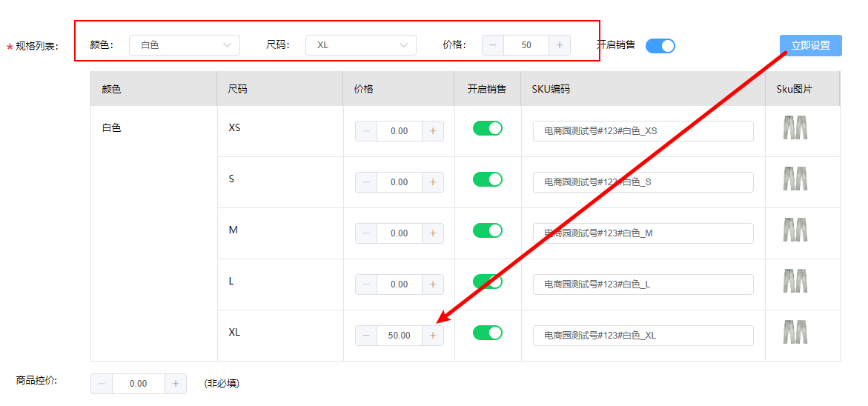This screenshot has height=406, width=868.
Task: Toggle sales switch for M row
Action: point(488,230)
